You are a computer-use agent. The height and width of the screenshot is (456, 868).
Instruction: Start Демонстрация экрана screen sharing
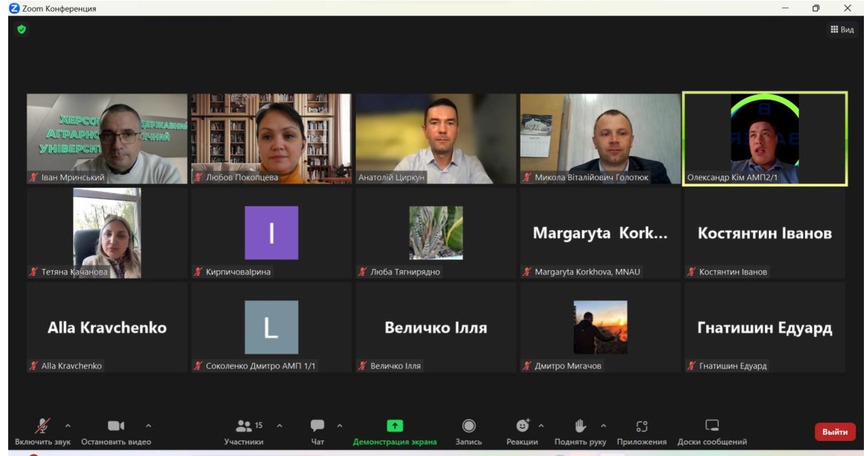pyautogui.click(x=394, y=432)
